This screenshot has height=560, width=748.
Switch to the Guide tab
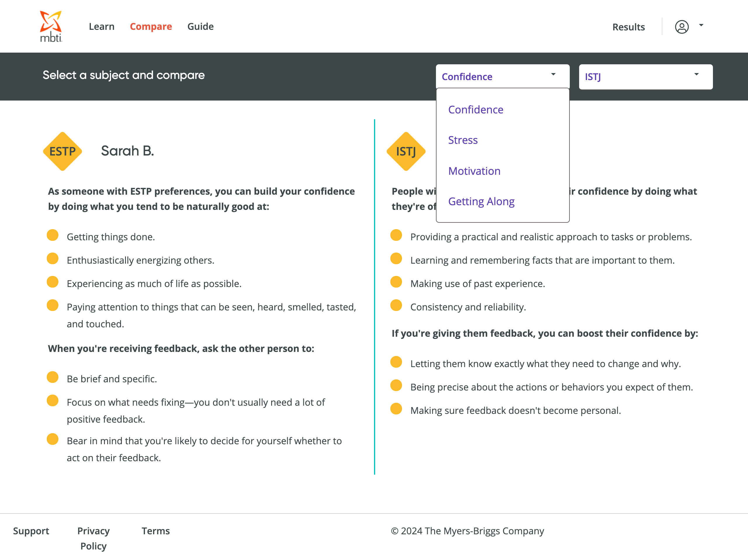(x=200, y=26)
